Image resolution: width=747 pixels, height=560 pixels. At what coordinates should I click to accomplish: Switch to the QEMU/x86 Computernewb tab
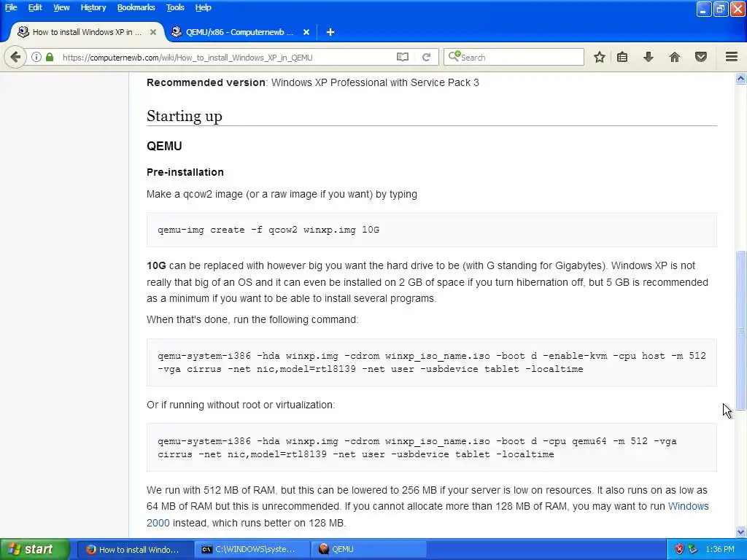coord(239,32)
